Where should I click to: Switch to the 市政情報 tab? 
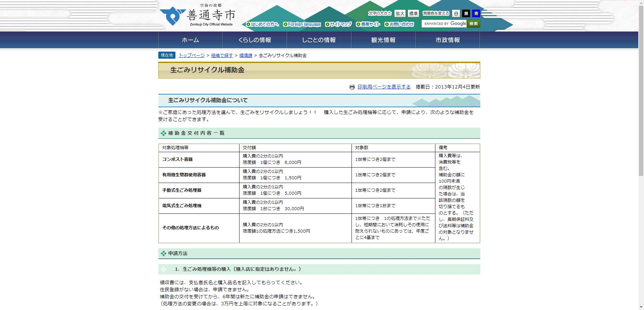tap(447, 40)
